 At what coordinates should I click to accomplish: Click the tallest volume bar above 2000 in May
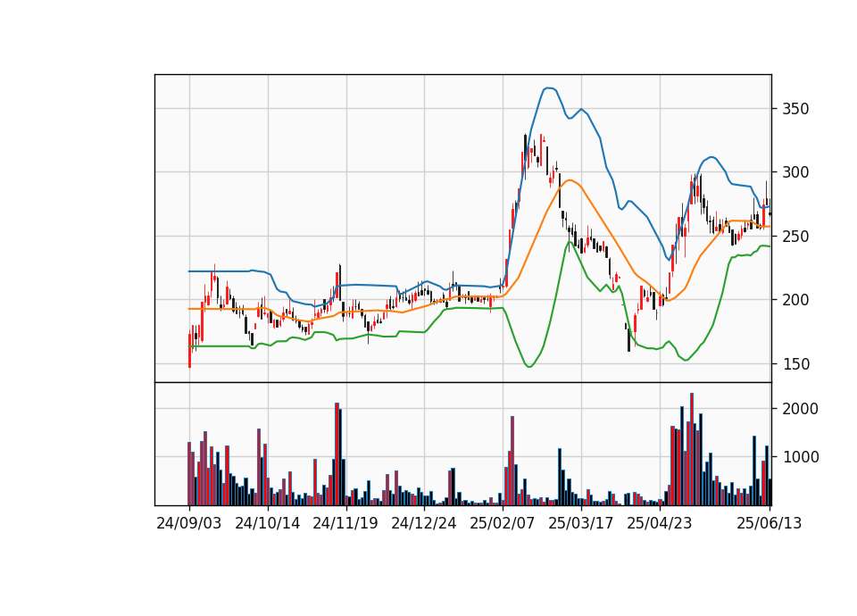pos(692,449)
